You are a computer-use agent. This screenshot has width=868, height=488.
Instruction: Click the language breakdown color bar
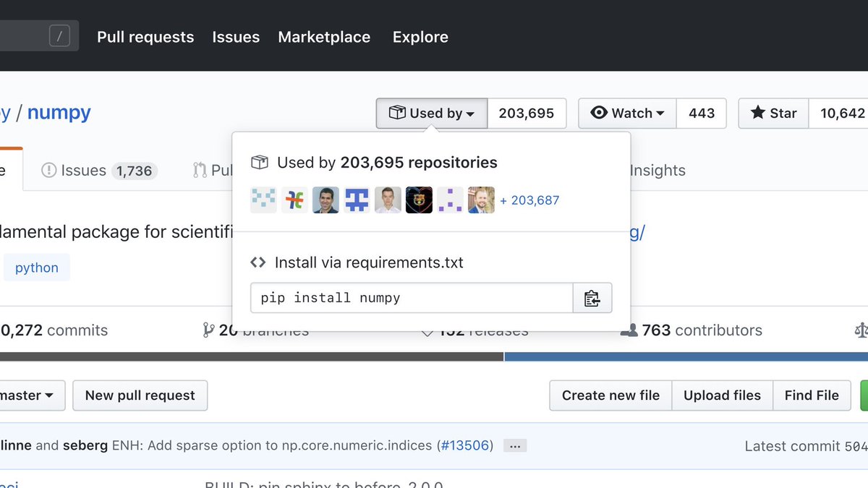click(434, 356)
